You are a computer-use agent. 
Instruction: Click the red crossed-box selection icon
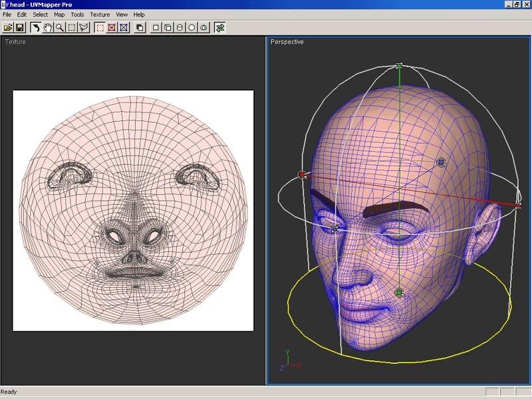pos(112,28)
